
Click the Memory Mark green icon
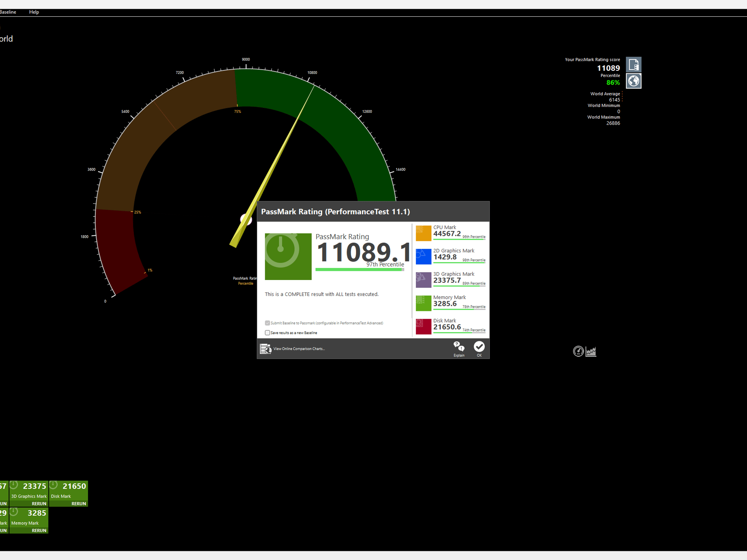(423, 303)
